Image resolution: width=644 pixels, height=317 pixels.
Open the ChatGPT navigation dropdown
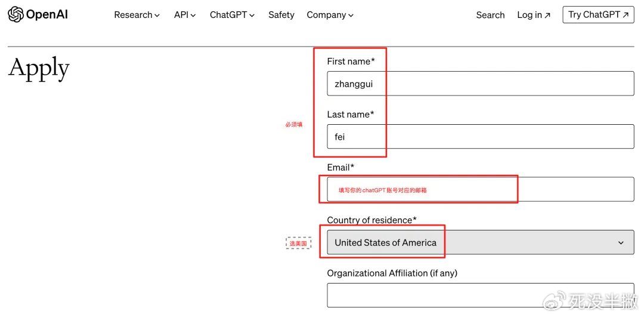coord(232,15)
